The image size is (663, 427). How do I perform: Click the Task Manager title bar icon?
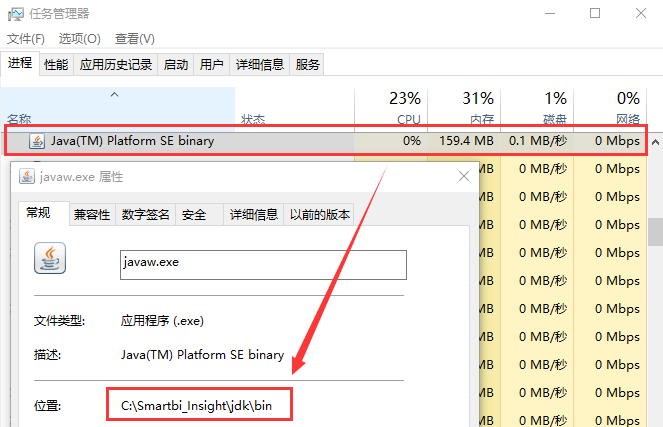(x=16, y=14)
